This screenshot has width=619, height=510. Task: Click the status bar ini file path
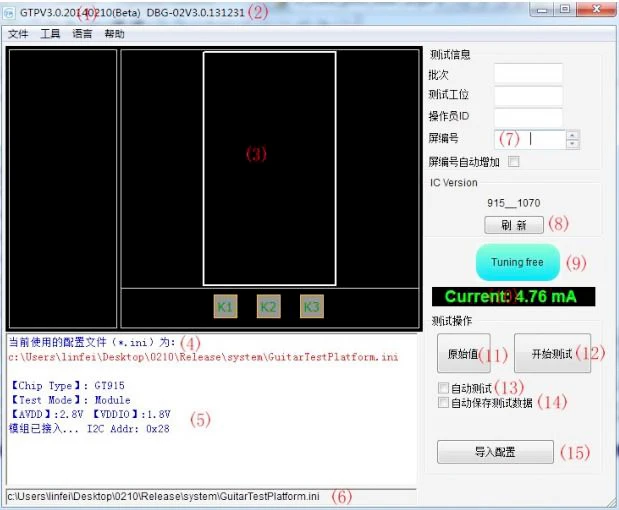click(163, 496)
